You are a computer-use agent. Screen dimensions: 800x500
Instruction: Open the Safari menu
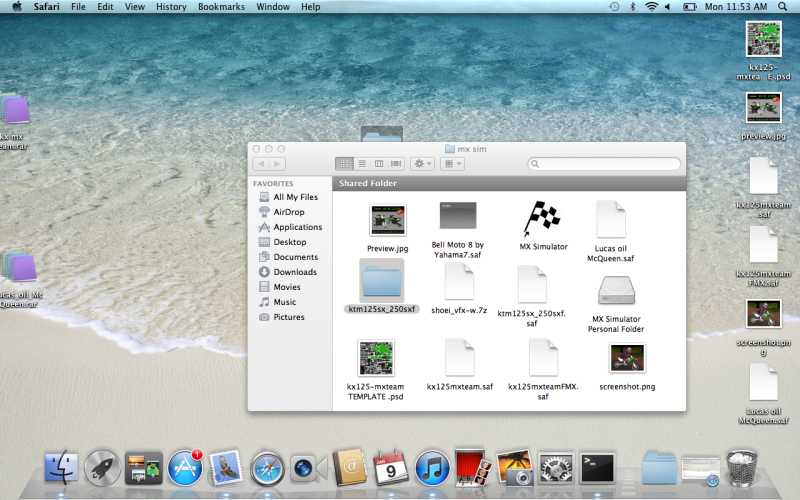click(46, 7)
